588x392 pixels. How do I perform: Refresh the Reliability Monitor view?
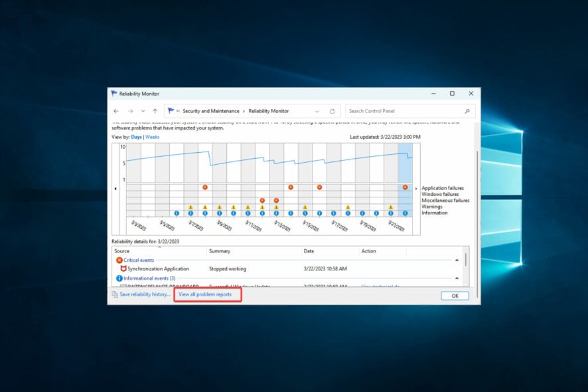pos(332,111)
